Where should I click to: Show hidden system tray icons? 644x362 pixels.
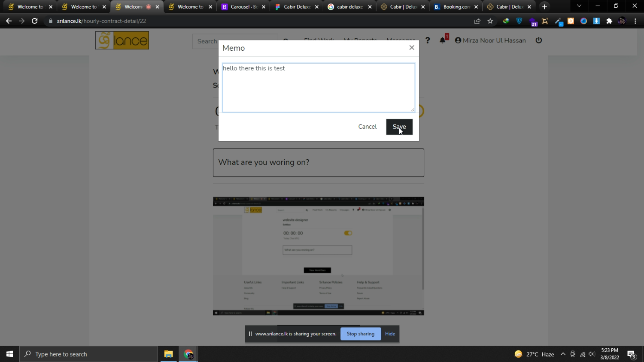tap(563, 354)
